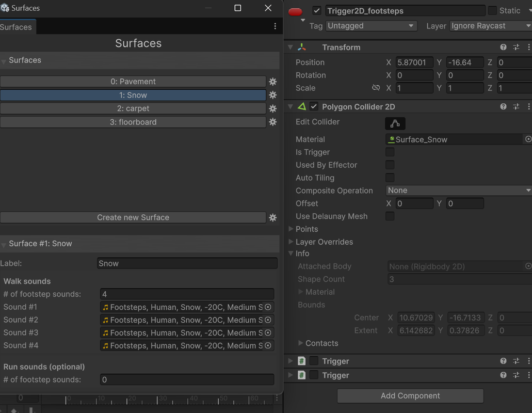The image size is (532, 413).
Task: Open Polygon Collider 2D help icon
Action: click(x=503, y=107)
